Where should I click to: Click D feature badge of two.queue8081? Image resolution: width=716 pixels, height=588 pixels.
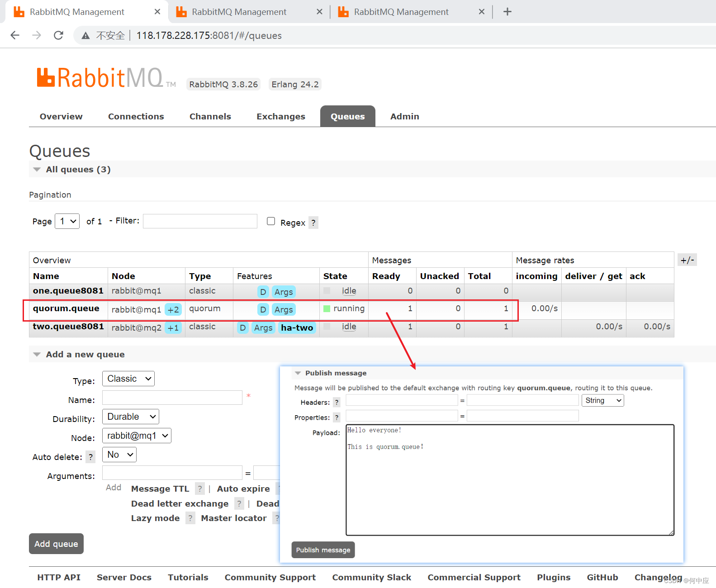click(243, 328)
